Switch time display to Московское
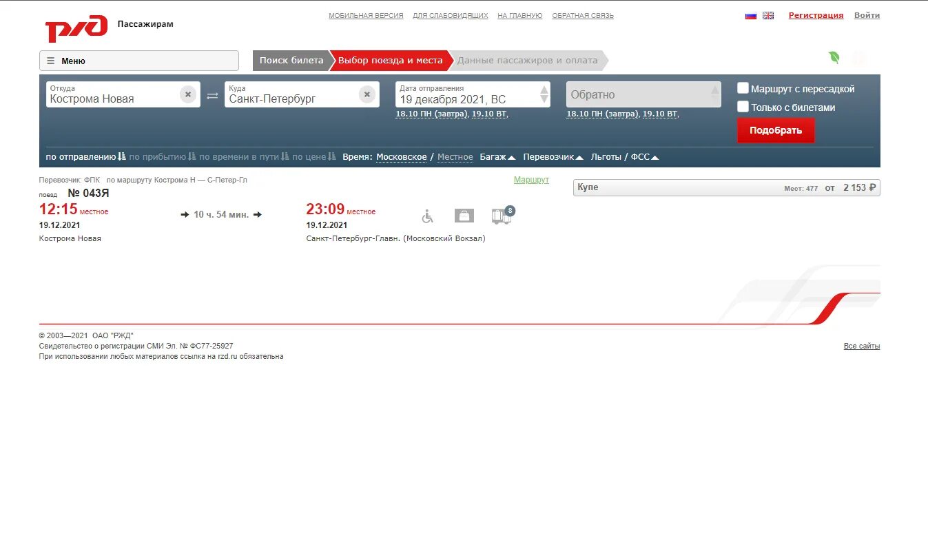Image resolution: width=928 pixels, height=560 pixels. click(402, 157)
